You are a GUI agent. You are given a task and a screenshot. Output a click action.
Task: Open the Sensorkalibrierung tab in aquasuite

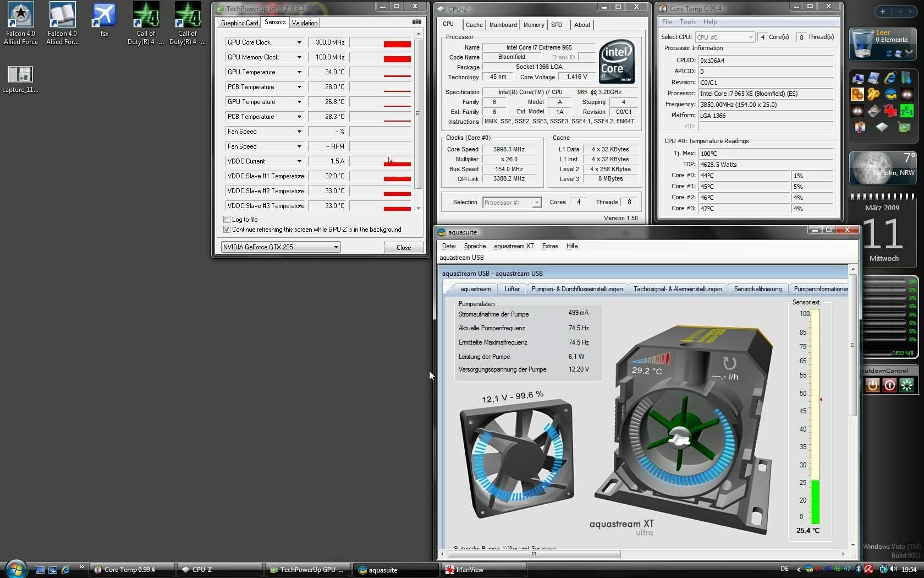[x=757, y=289]
